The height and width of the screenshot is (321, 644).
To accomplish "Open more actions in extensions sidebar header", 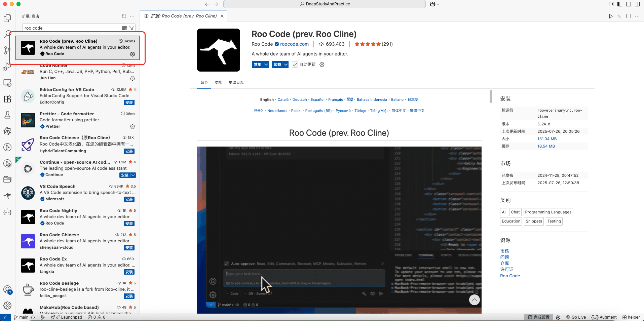I will [x=132, y=16].
